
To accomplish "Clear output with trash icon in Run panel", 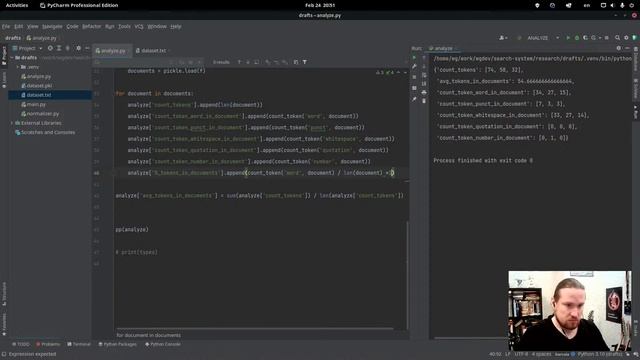I will (x=424, y=101).
